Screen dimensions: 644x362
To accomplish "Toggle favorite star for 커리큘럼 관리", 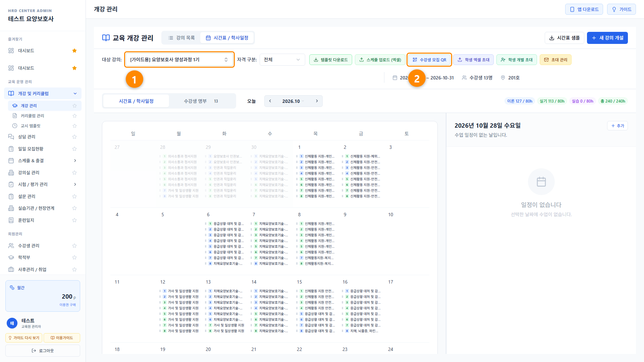I will point(74,116).
